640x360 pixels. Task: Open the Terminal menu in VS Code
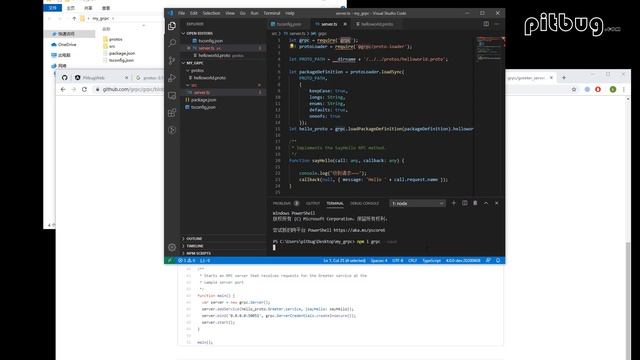(x=272, y=13)
